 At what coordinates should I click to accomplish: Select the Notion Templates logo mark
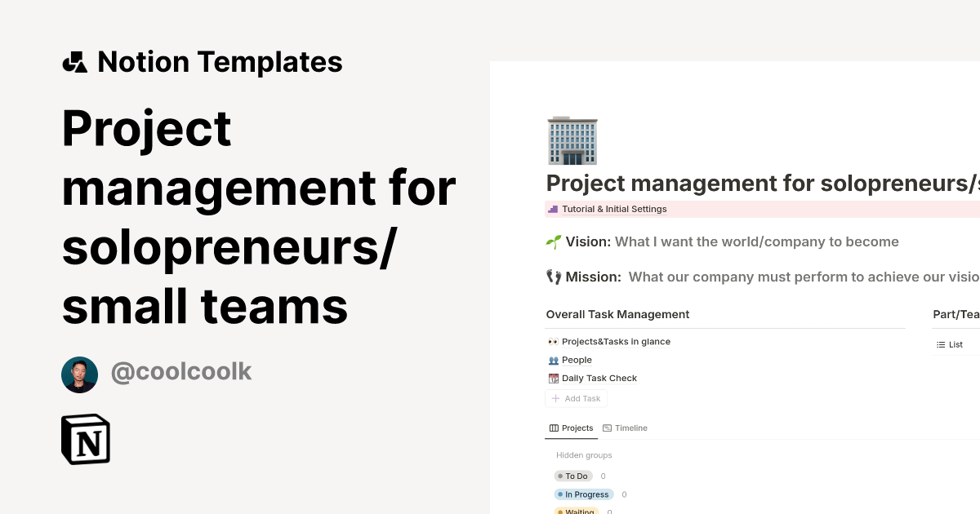coord(74,61)
